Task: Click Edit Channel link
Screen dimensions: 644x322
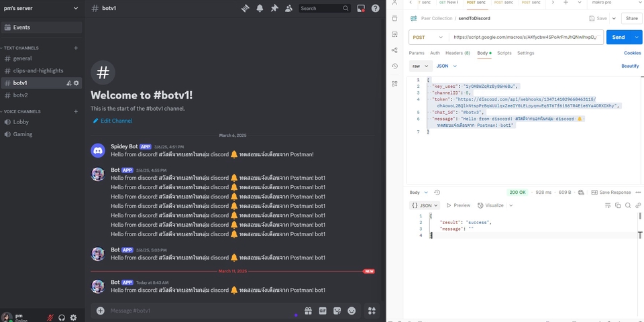Action: [x=113, y=121]
